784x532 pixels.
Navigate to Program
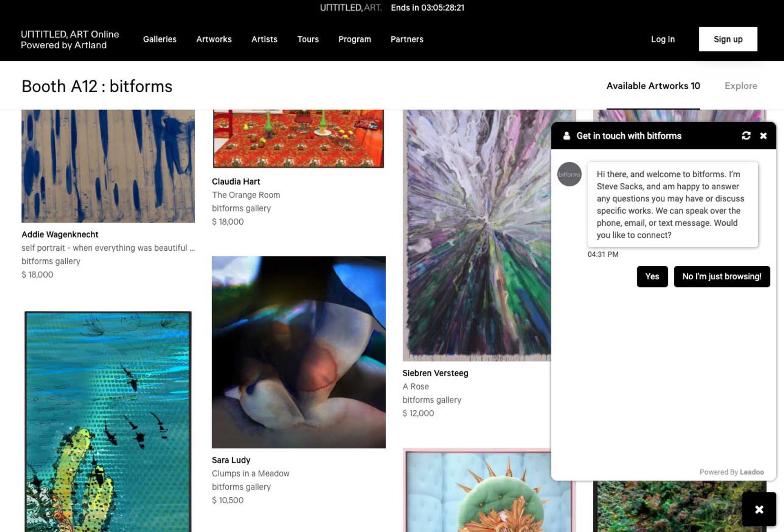point(354,39)
